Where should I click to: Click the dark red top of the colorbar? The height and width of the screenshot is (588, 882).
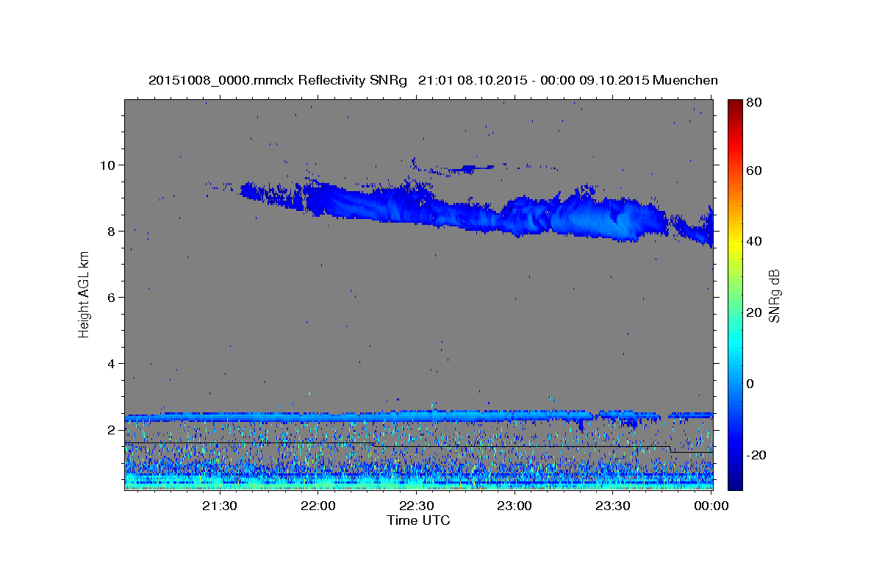735,104
